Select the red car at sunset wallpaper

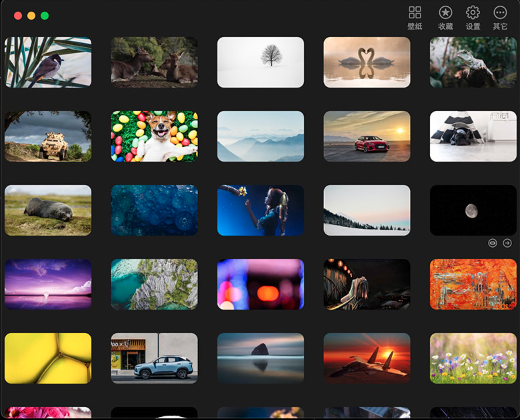click(367, 136)
